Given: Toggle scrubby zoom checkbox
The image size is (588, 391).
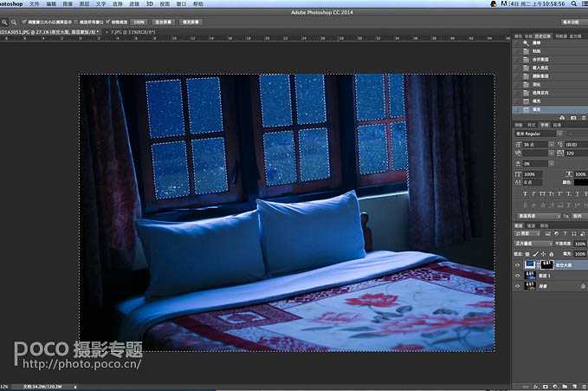Looking at the screenshot, I should point(107,23).
